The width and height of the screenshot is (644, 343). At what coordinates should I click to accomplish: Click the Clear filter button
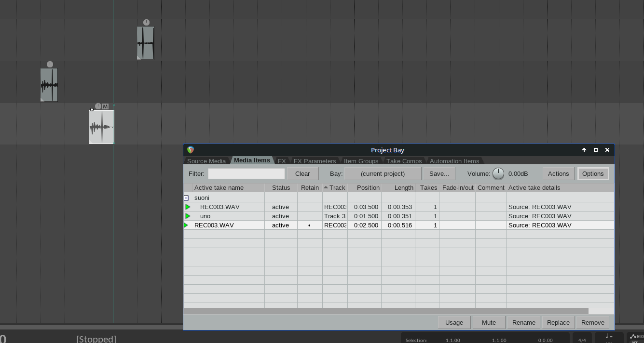click(x=302, y=173)
